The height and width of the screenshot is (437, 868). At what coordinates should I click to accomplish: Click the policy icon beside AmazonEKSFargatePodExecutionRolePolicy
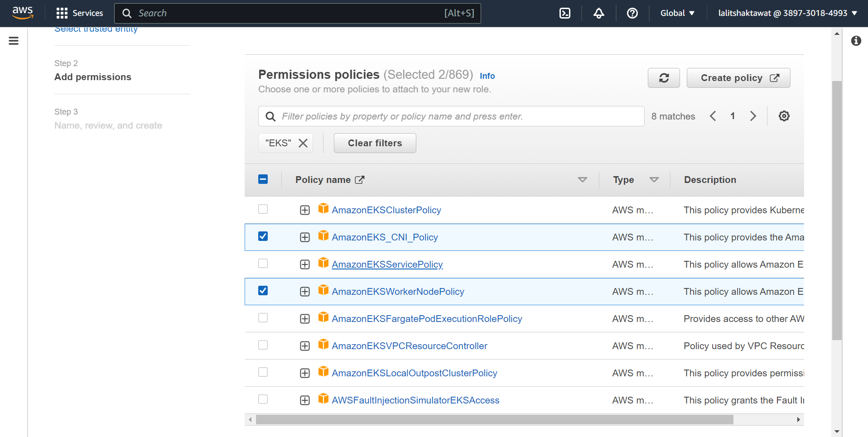(323, 317)
